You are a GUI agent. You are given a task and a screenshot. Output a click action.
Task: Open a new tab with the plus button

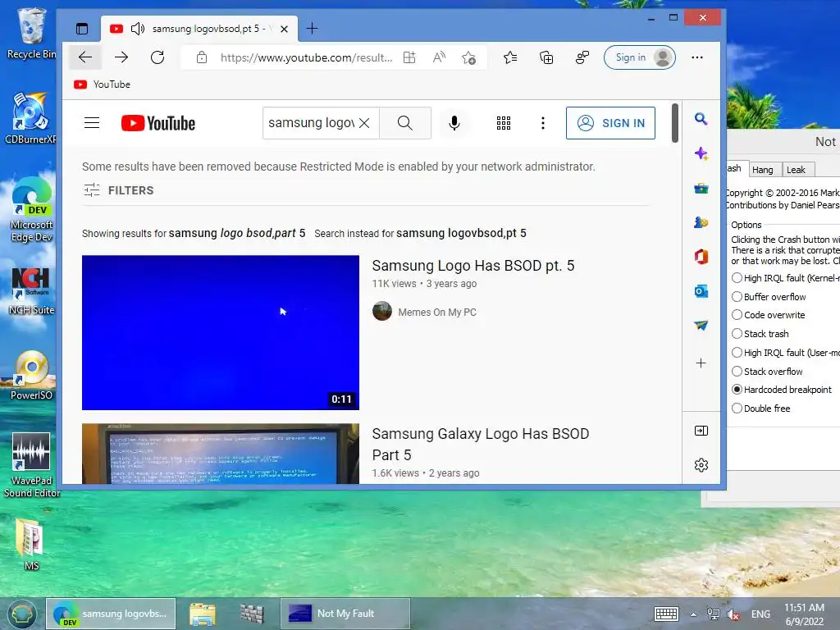click(312, 29)
